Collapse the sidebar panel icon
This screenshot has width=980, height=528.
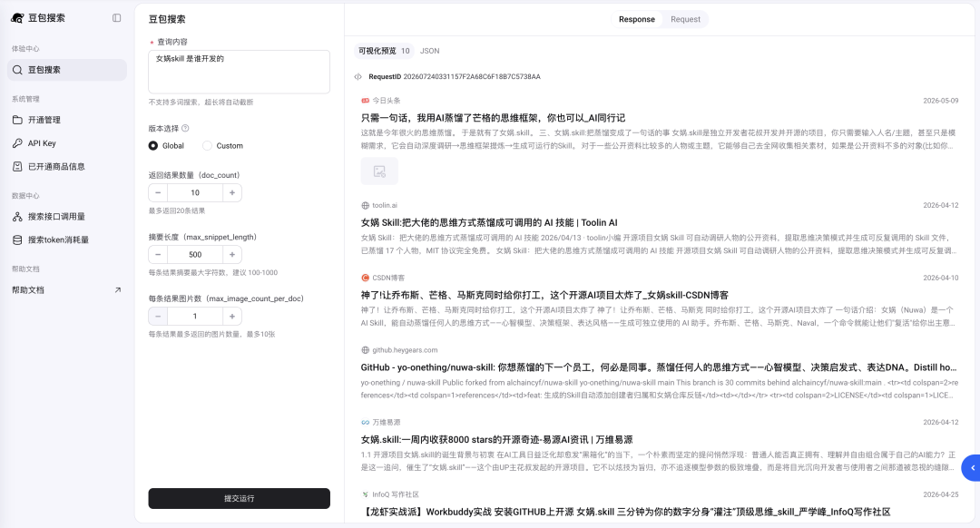click(116, 18)
